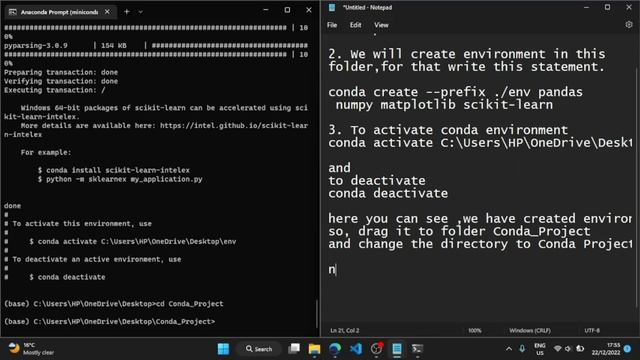Image resolution: width=640 pixels, height=360 pixels.
Task: Open Notepad settings gear icon
Action: [629, 24]
